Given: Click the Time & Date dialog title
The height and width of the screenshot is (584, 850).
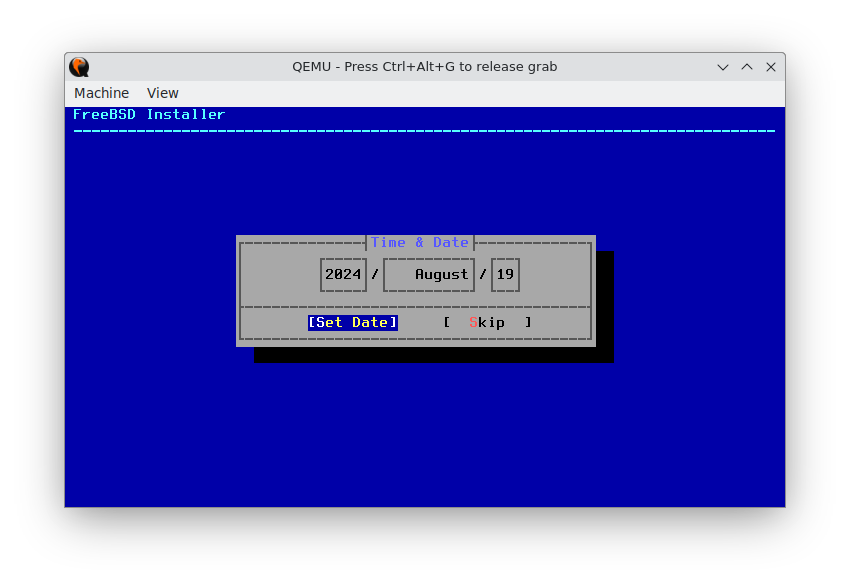Looking at the screenshot, I should point(419,242).
